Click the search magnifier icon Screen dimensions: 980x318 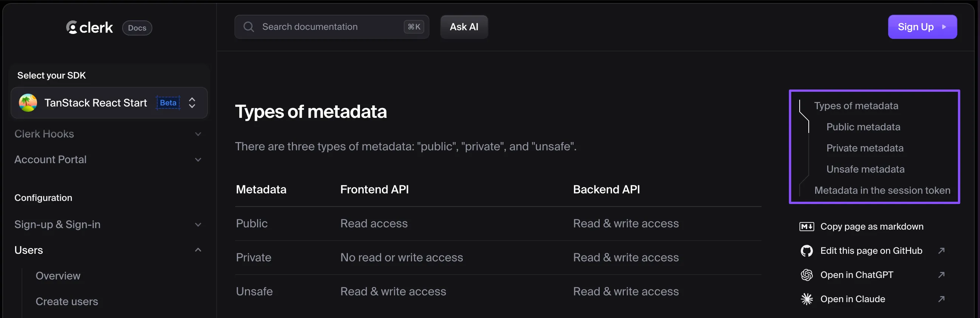(x=248, y=27)
